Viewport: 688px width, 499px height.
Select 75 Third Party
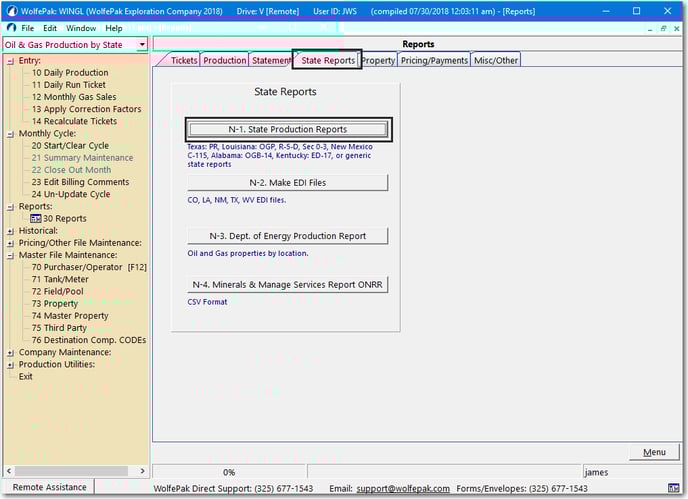click(59, 328)
